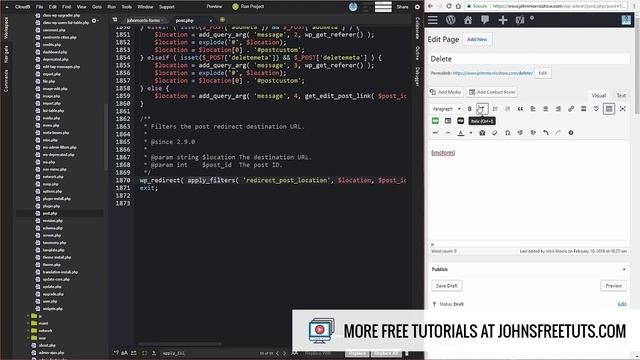640x360 pixels.
Task: Click the Share button in Cloud9
Action: pos(402,7)
